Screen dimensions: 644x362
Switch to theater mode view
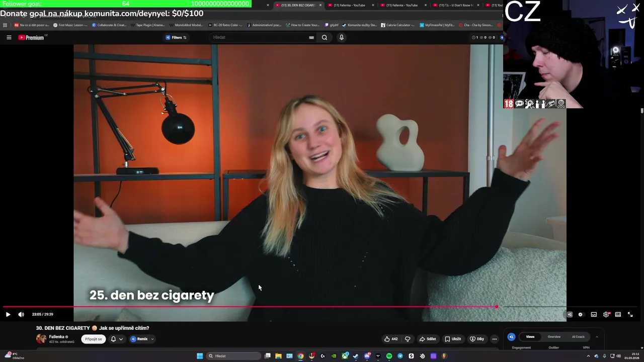(x=618, y=314)
